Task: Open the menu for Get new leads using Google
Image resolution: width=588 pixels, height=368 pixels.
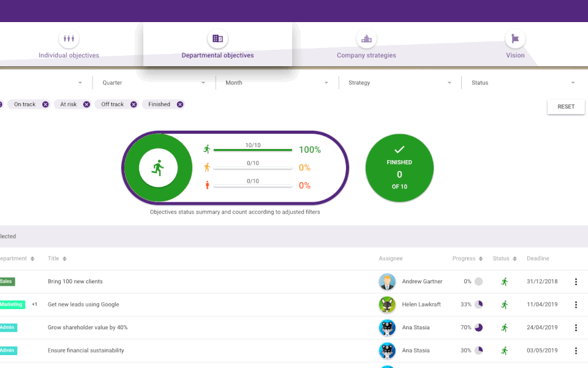Action: 576,305
